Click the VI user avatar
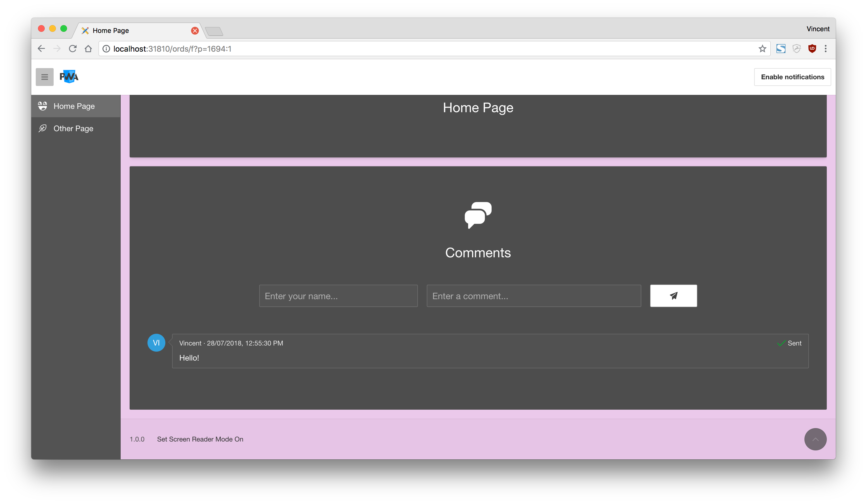This screenshot has width=867, height=504. click(156, 343)
